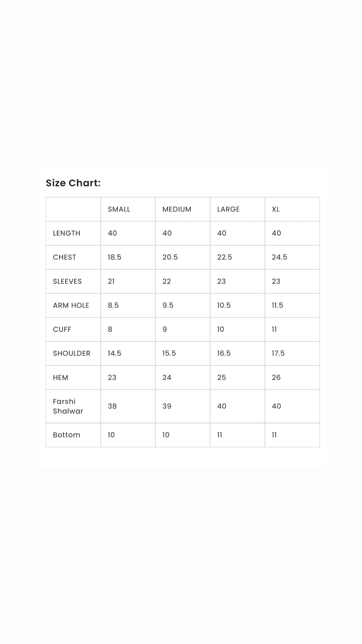
Task: Select the LENGTH row label
Action: tap(67, 233)
